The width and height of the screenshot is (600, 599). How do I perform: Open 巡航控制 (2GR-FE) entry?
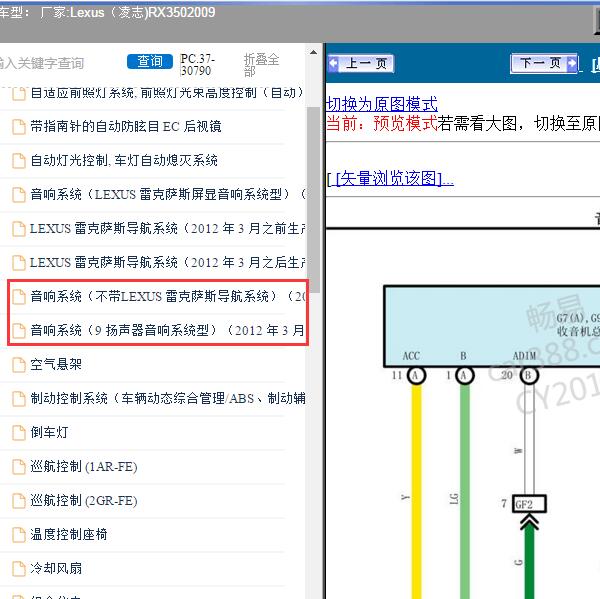click(x=84, y=501)
